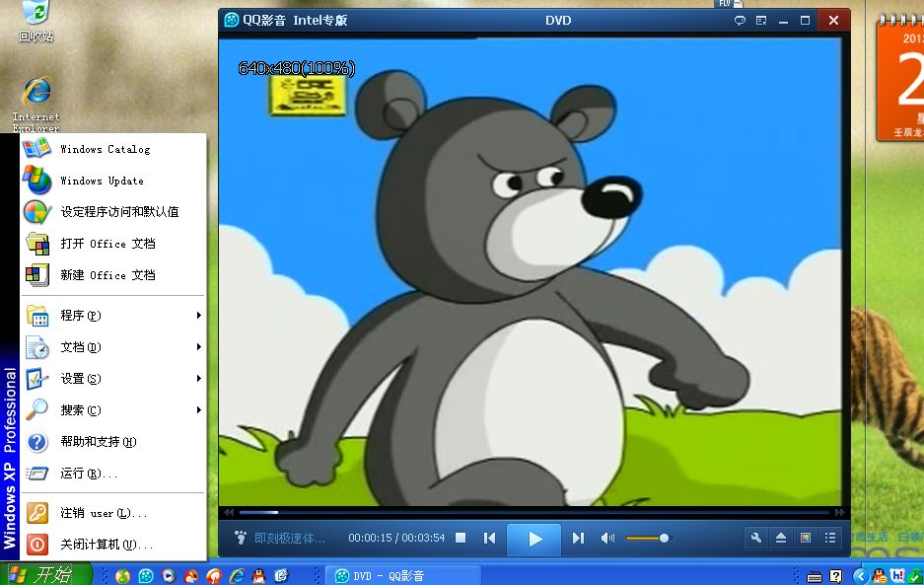924x585 pixels.
Task: Expand the 程序 (Programs) submenu
Action: click(113, 316)
